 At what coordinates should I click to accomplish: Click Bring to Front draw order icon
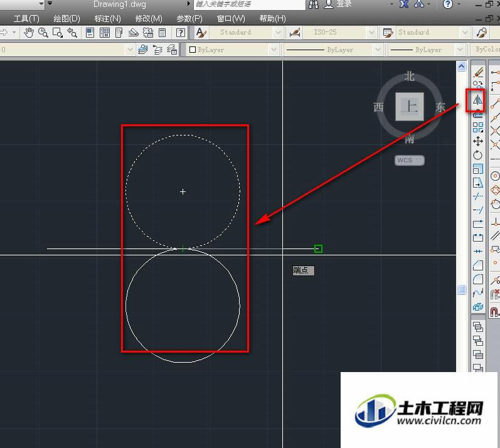pyautogui.click(x=478, y=327)
